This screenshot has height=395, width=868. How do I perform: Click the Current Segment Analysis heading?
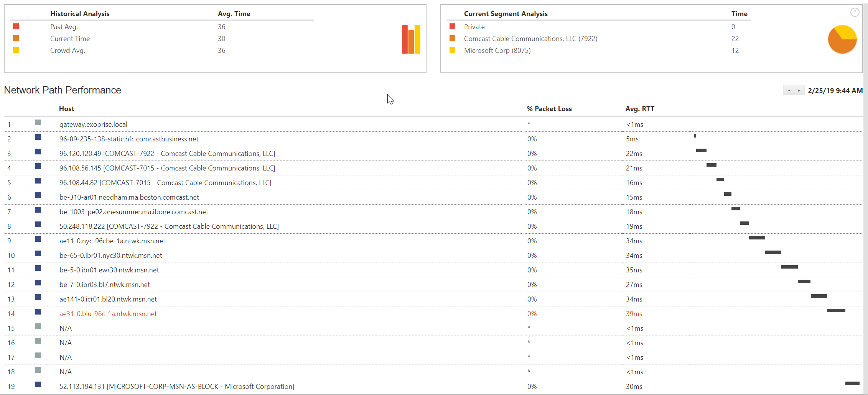pos(506,14)
